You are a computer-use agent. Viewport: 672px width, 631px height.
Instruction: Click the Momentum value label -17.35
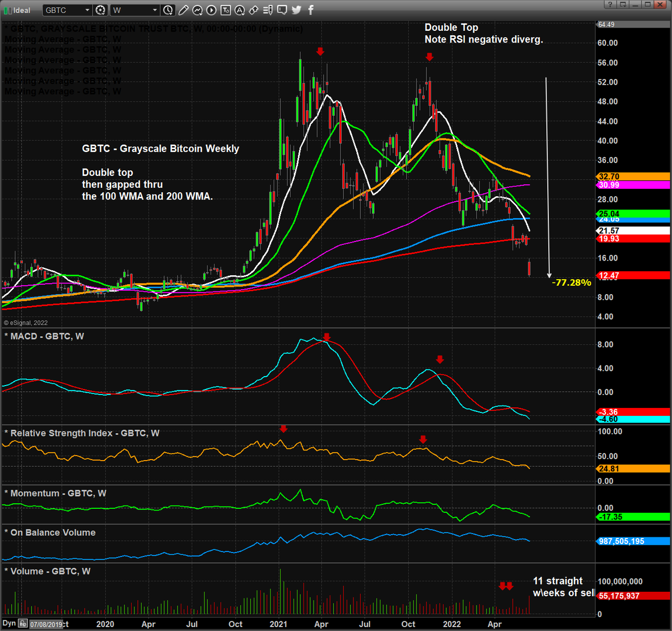633,517
